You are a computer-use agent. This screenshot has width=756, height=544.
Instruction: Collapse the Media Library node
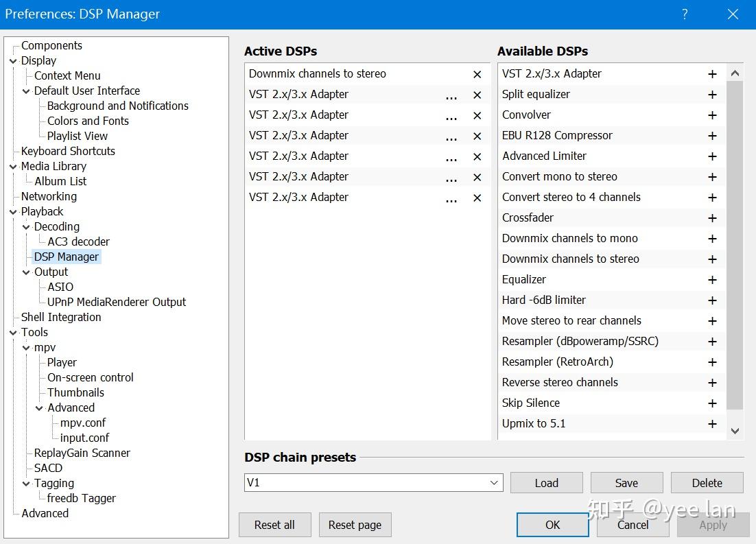tap(13, 167)
